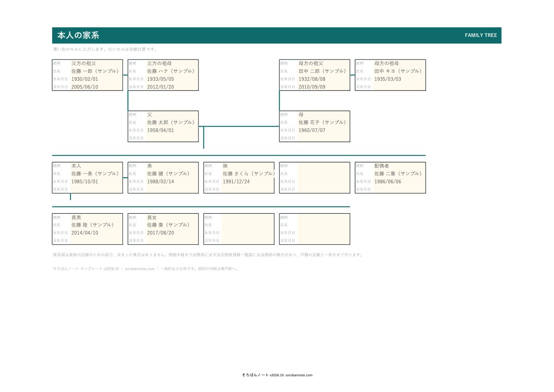
Task: Select name cell 佐藤 さくら（サンプル）
Action: pyautogui.click(x=248, y=174)
